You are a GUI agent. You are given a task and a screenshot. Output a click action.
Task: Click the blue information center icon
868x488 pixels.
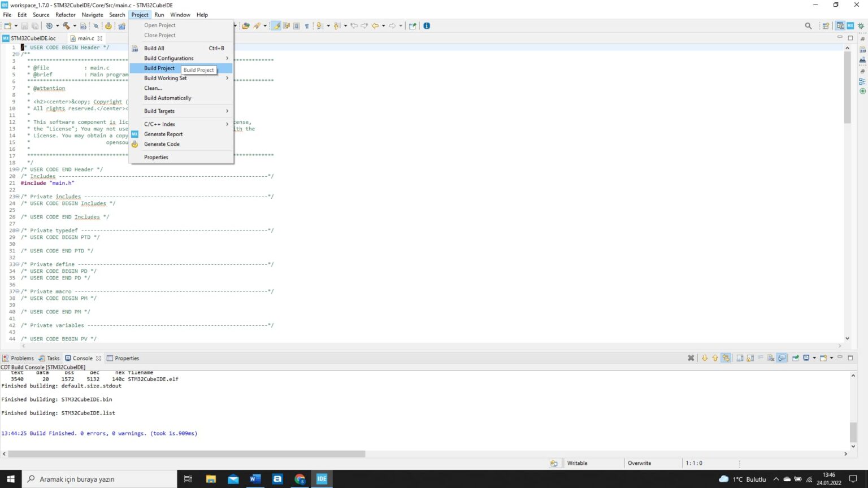click(427, 26)
